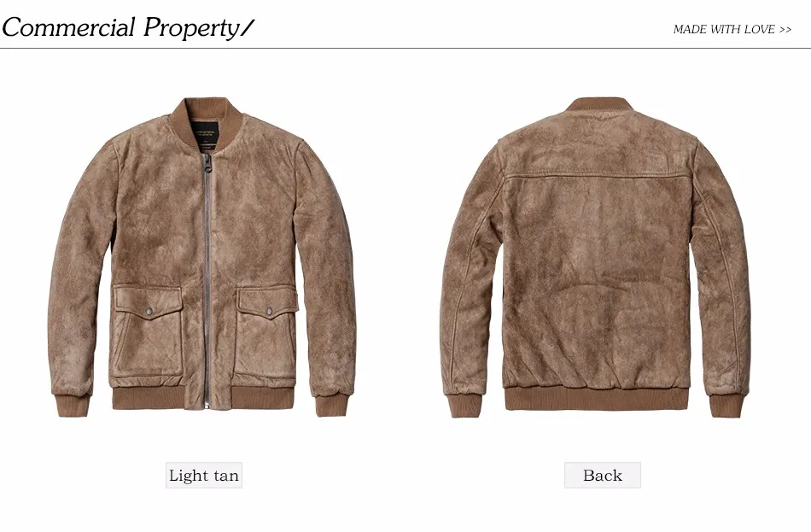This screenshot has width=811, height=532.
Task: Click the ribbed collar of back-view jacket
Action: coord(600,104)
